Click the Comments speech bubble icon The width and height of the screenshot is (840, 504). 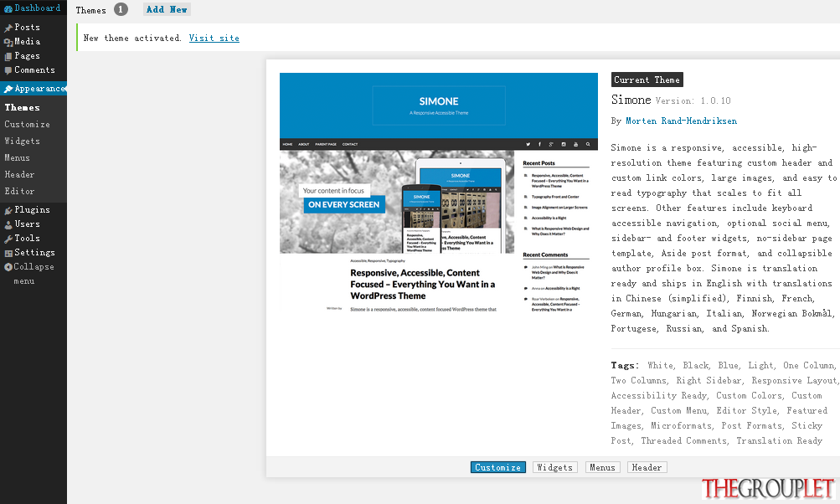(8, 70)
